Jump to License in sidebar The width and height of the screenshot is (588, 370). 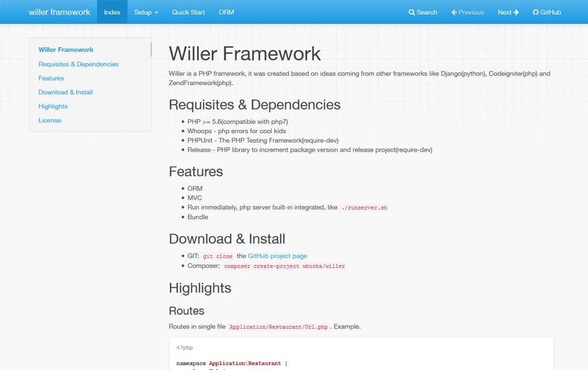[49, 120]
